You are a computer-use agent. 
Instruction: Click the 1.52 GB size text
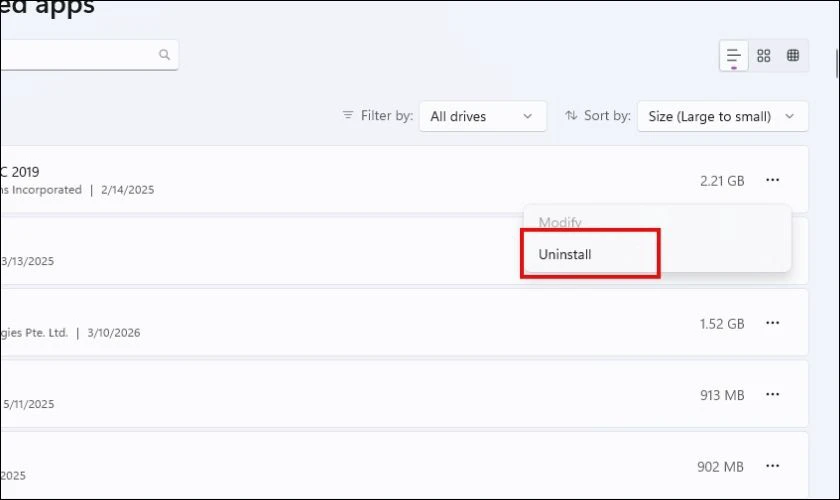[722, 324]
